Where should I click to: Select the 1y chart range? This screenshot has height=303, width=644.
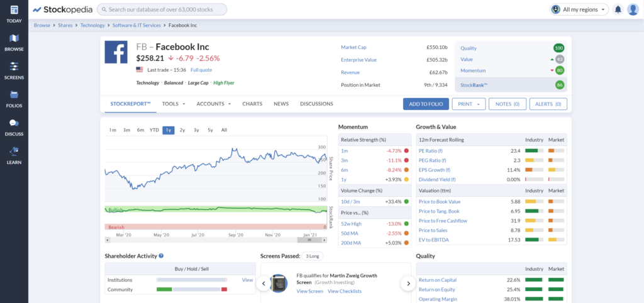(169, 130)
